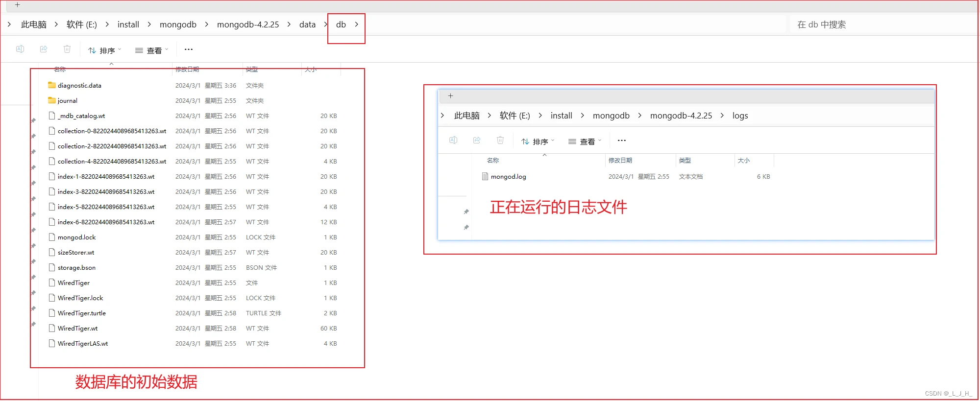
Task: Select data in the db window breadcrumb
Action: pyautogui.click(x=308, y=24)
